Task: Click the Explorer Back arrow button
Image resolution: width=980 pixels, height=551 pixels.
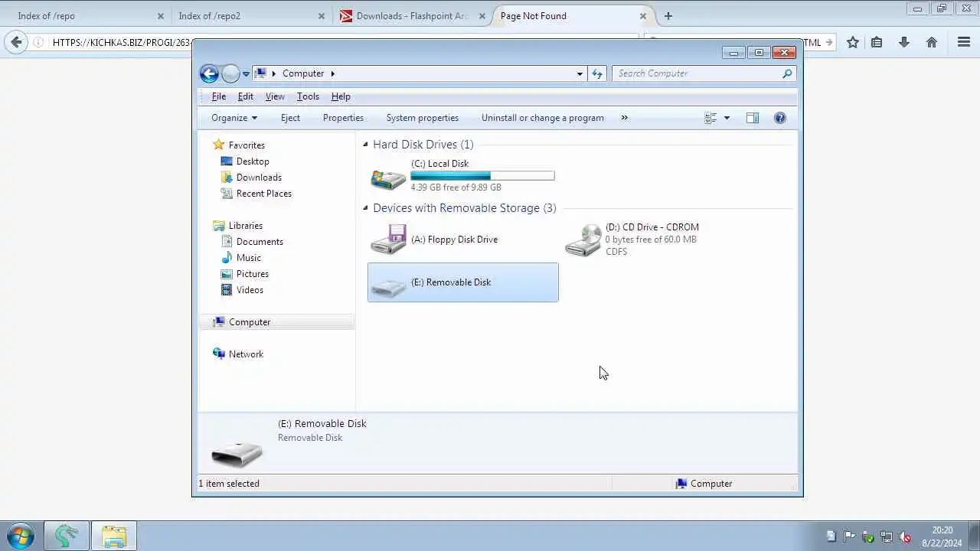Action: (209, 73)
